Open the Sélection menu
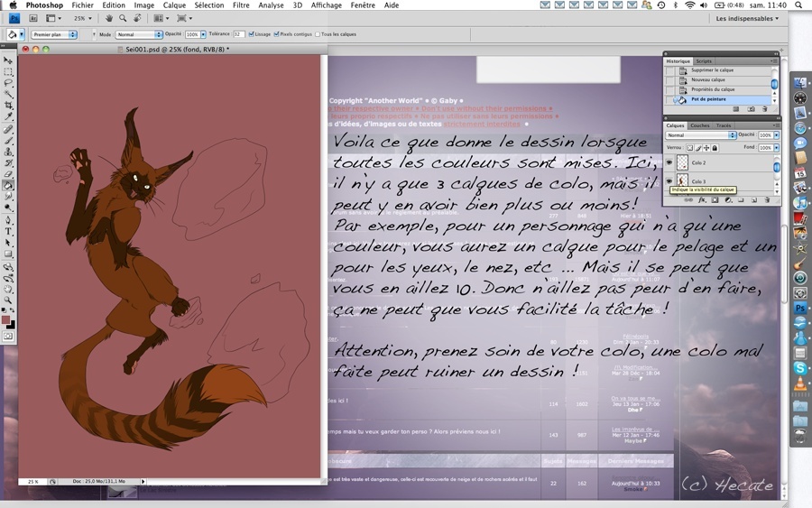Screen dimensions: 812x508 coord(209,5)
